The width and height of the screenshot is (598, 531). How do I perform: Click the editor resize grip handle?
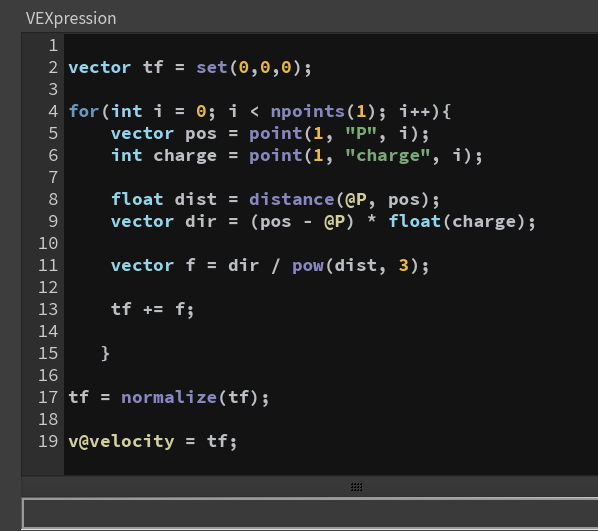[x=356, y=487]
